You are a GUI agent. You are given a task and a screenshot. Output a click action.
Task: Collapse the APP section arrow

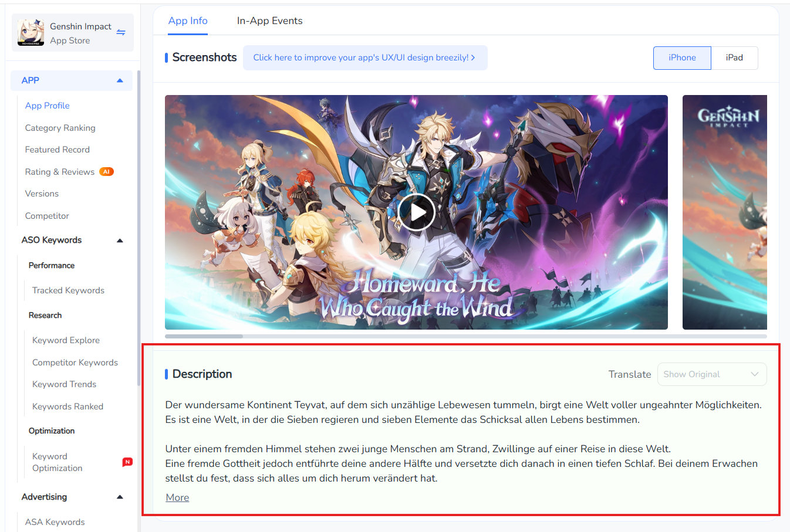tap(120, 81)
